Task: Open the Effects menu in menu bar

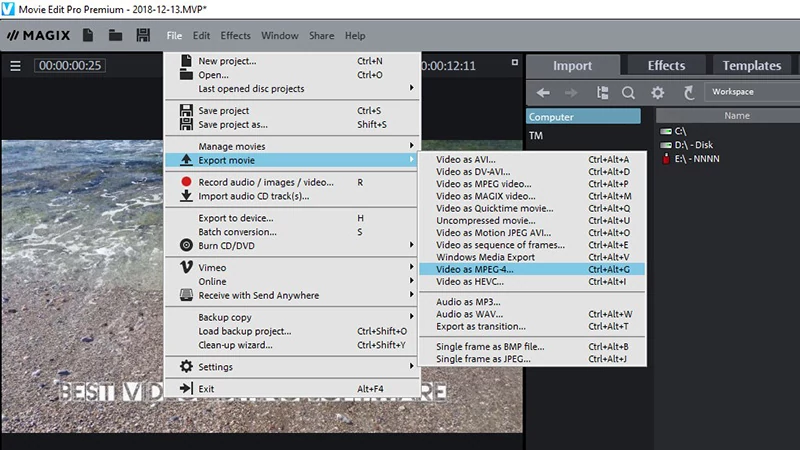Action: pyautogui.click(x=235, y=36)
